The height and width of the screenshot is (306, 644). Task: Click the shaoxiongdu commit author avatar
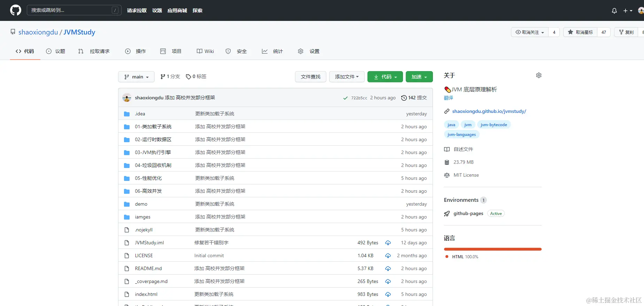coord(127,98)
